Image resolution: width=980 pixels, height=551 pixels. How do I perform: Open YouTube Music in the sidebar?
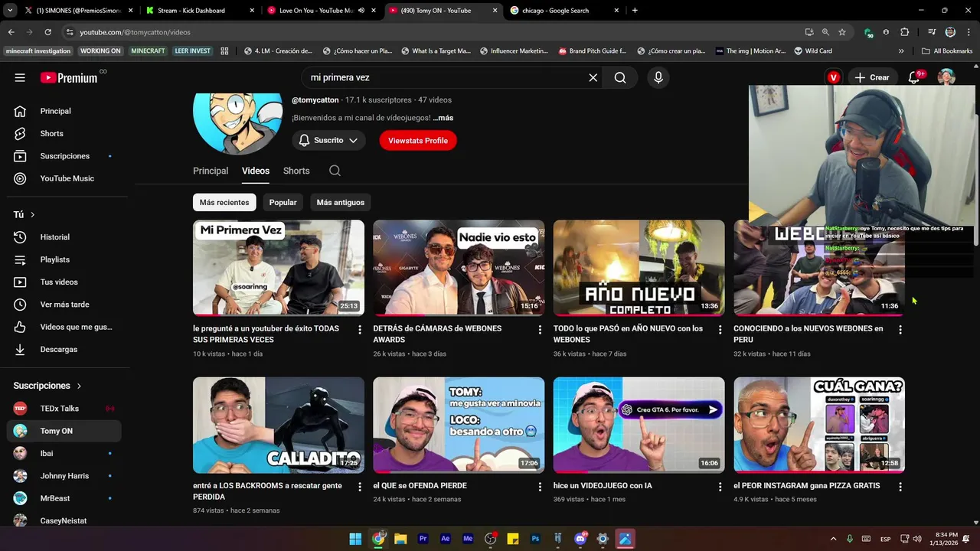pyautogui.click(x=64, y=178)
